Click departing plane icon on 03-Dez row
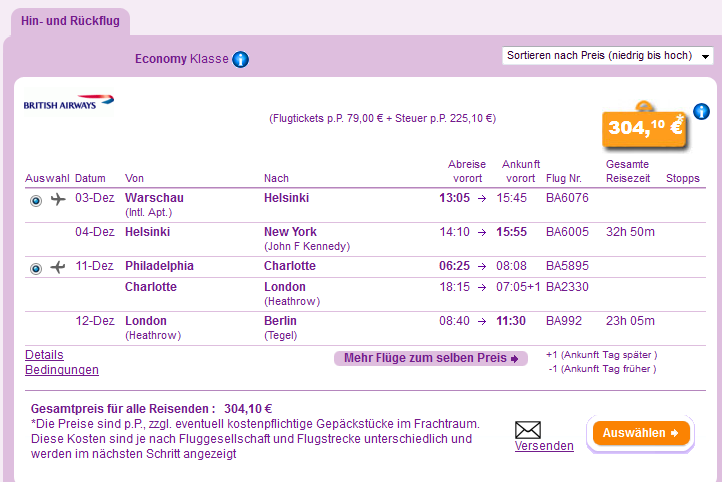 pos(58,199)
